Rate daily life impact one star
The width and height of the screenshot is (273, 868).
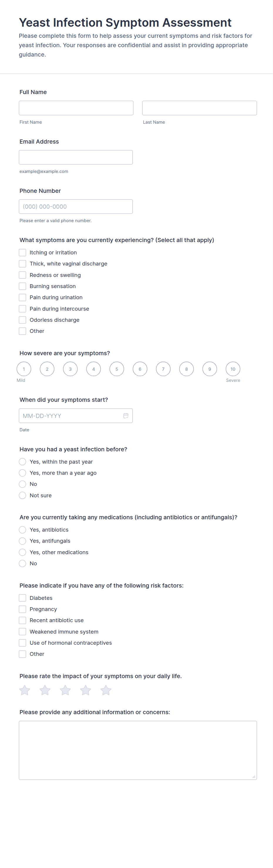[x=25, y=690]
